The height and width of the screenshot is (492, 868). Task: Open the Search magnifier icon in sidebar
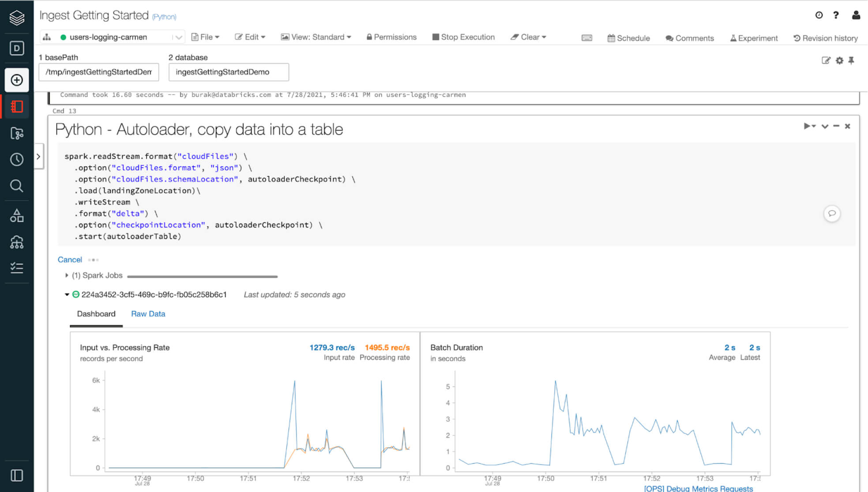pyautogui.click(x=17, y=186)
